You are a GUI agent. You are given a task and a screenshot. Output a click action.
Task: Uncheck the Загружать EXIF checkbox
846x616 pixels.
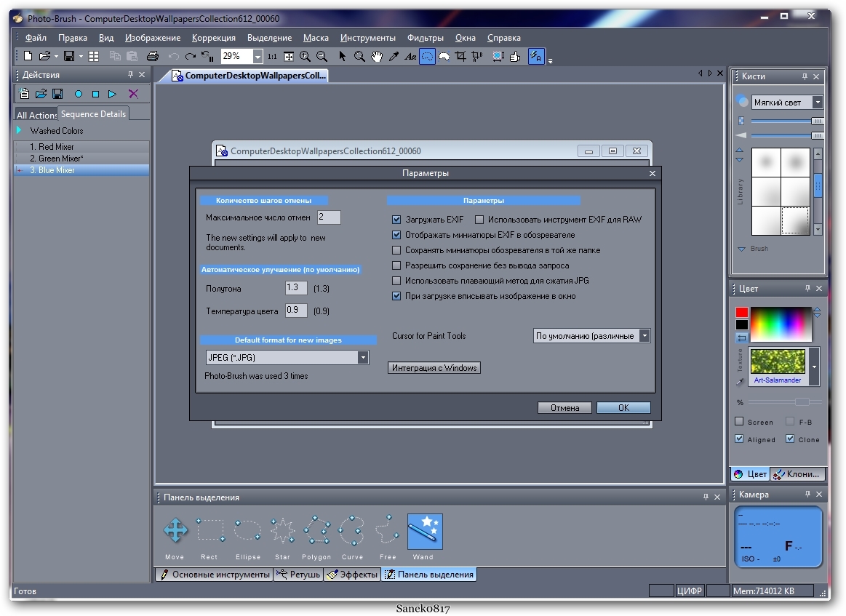coord(396,220)
